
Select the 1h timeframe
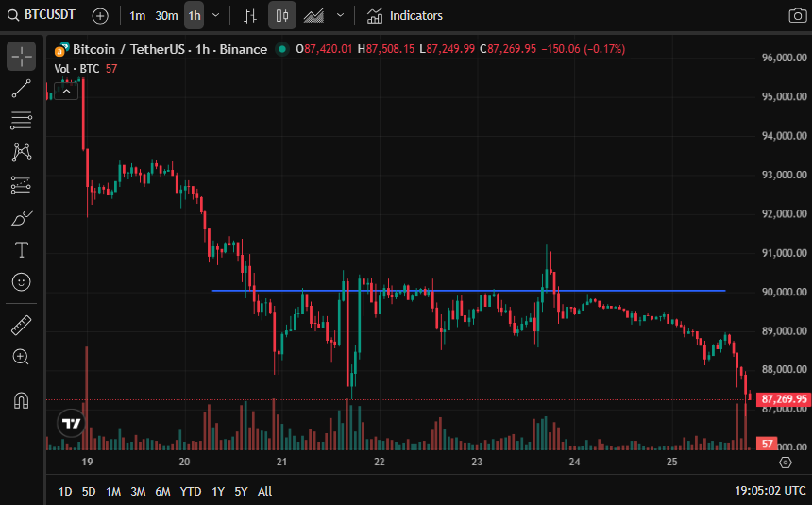[195, 15]
